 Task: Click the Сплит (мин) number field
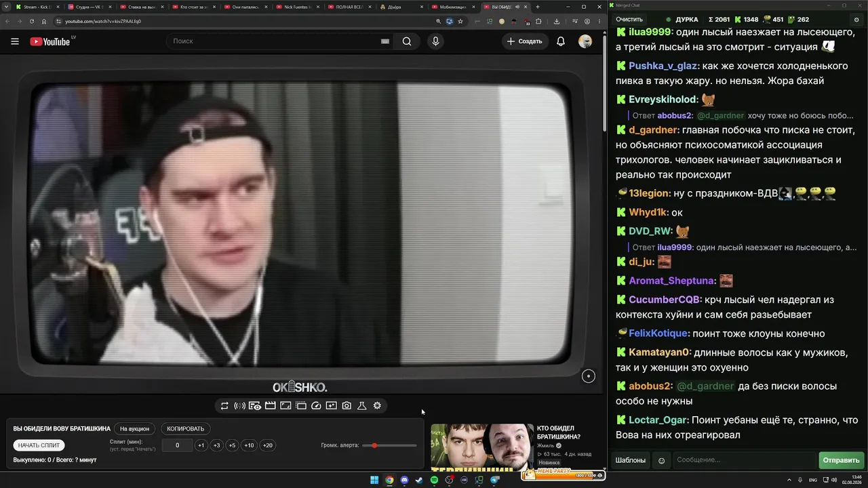(178, 445)
